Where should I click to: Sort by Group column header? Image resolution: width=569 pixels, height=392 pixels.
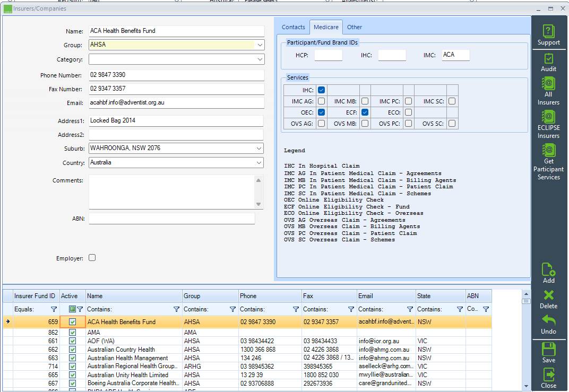tap(210, 296)
